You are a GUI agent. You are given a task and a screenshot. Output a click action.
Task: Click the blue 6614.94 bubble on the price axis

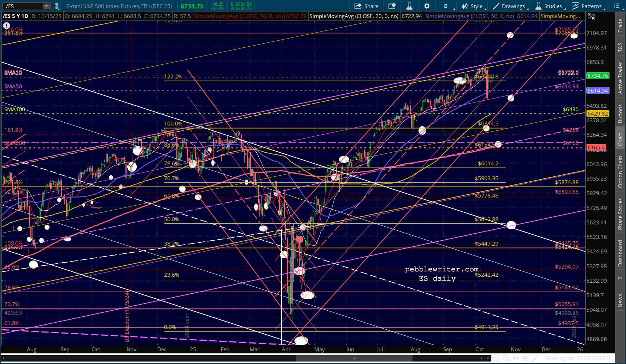click(x=598, y=91)
